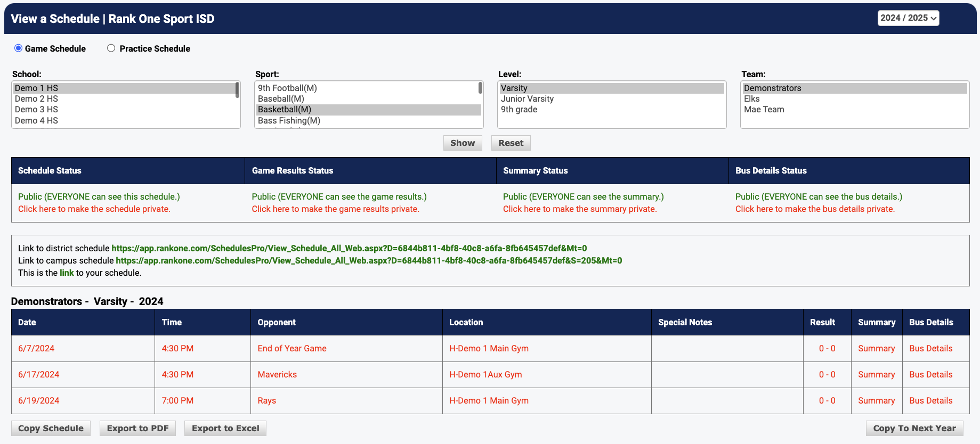Open Bus Details for End of Year Game
This screenshot has width=980, height=444.
coord(931,348)
